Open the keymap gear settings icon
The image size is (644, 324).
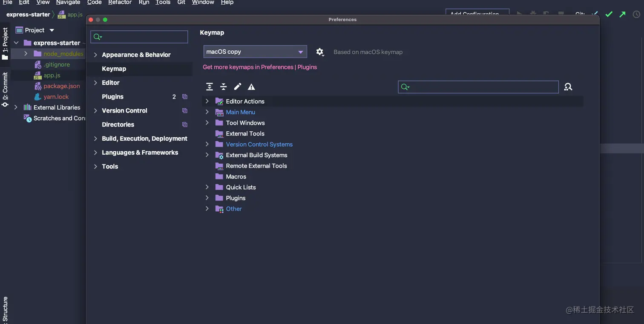click(x=320, y=52)
